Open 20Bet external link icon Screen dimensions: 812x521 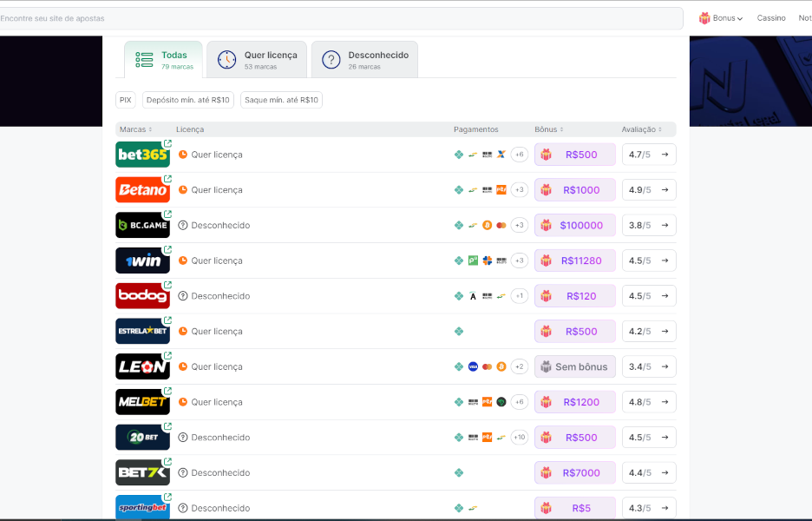click(167, 426)
